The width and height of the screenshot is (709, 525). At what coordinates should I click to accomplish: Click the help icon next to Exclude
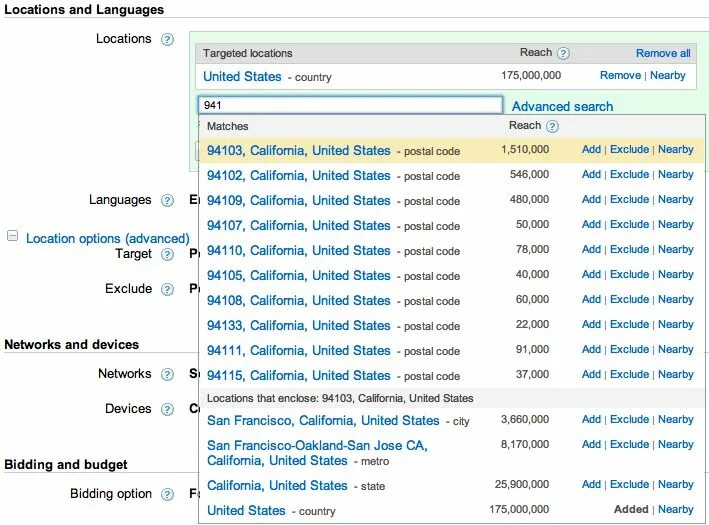[168, 290]
